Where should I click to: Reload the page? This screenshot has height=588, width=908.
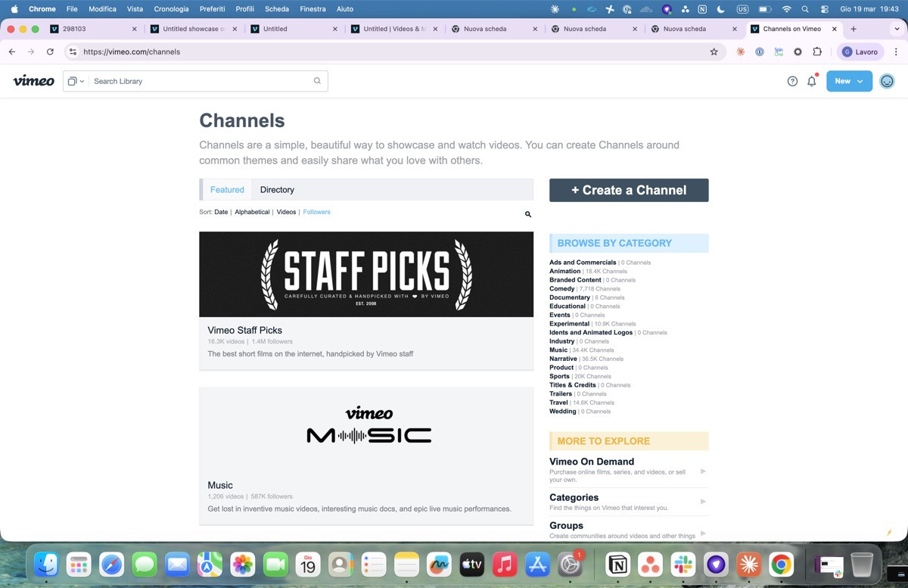pyautogui.click(x=50, y=51)
